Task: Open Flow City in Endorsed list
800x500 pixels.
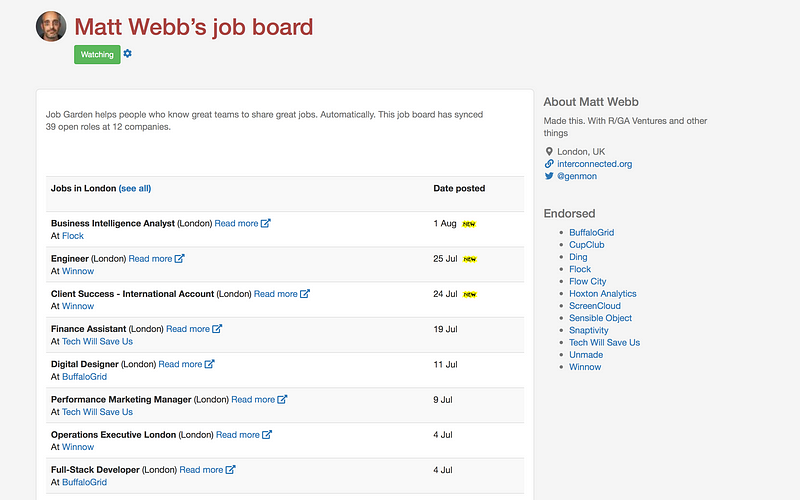Action: click(588, 281)
